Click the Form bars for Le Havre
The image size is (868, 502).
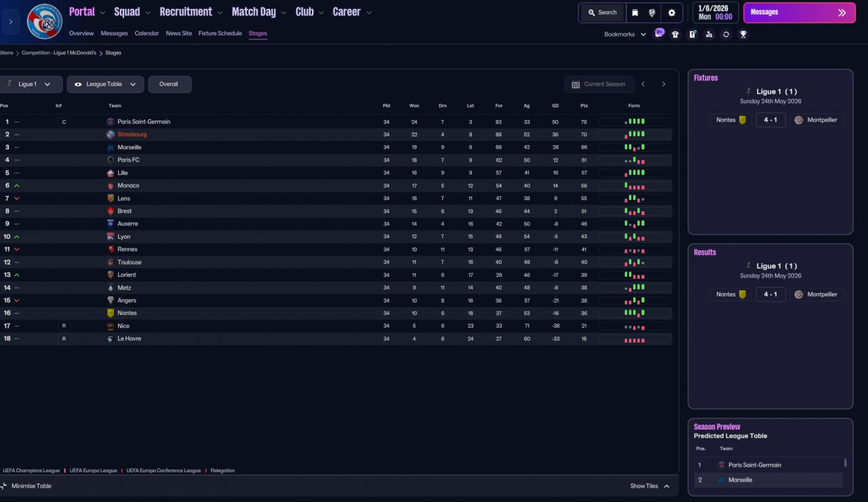tap(635, 339)
